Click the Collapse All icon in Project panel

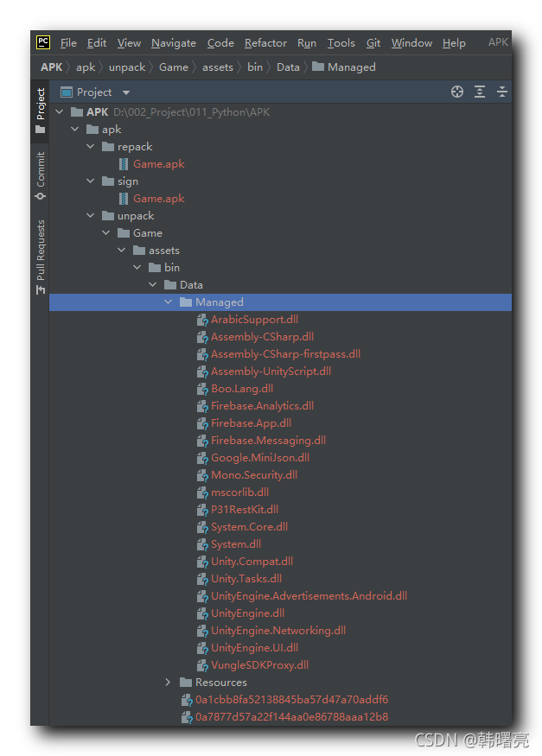[501, 92]
